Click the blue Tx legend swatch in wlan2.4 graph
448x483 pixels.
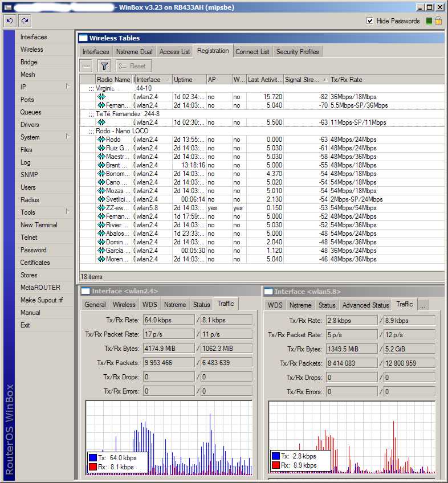click(93, 457)
